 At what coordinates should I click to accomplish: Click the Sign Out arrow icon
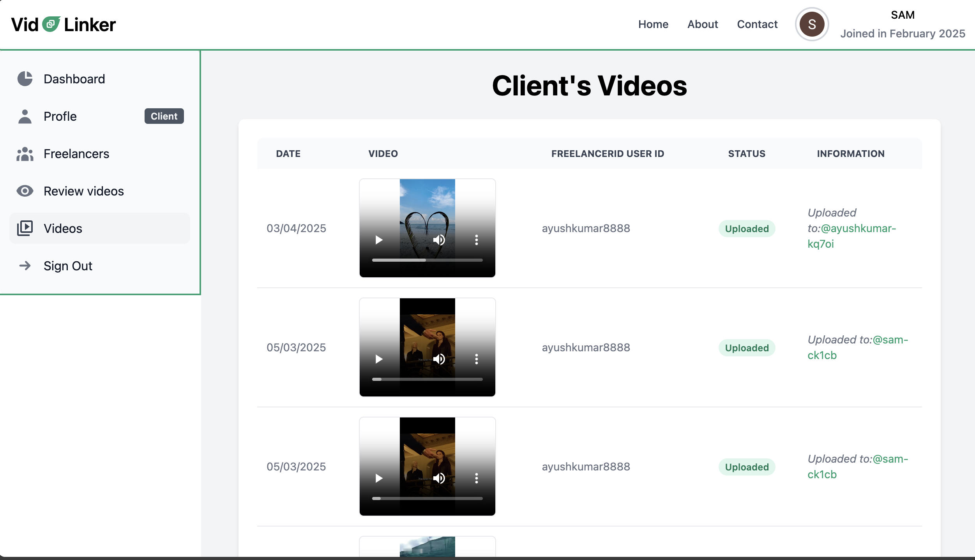click(25, 266)
